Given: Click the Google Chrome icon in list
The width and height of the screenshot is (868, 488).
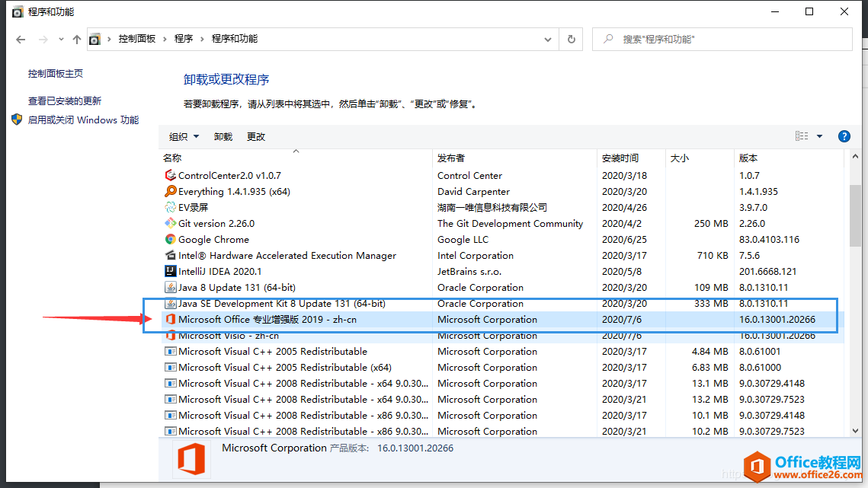Looking at the screenshot, I should click(x=171, y=240).
